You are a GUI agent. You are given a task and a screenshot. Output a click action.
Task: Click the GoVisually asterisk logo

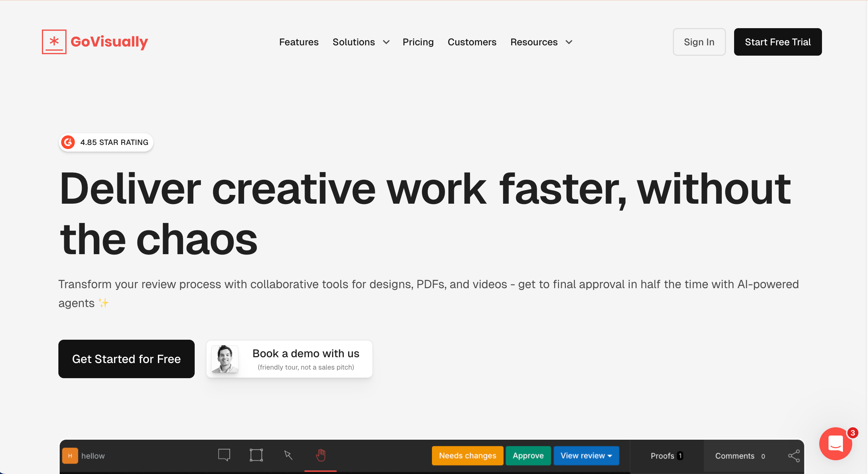[54, 42]
